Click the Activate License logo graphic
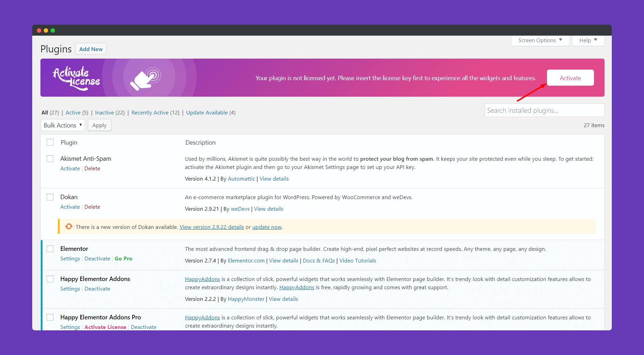Viewport: 644px width, 355px height. pyautogui.click(x=76, y=78)
